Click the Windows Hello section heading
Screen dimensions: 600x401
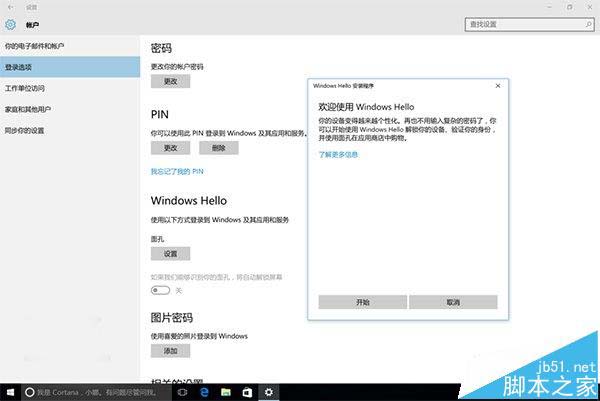pos(189,200)
